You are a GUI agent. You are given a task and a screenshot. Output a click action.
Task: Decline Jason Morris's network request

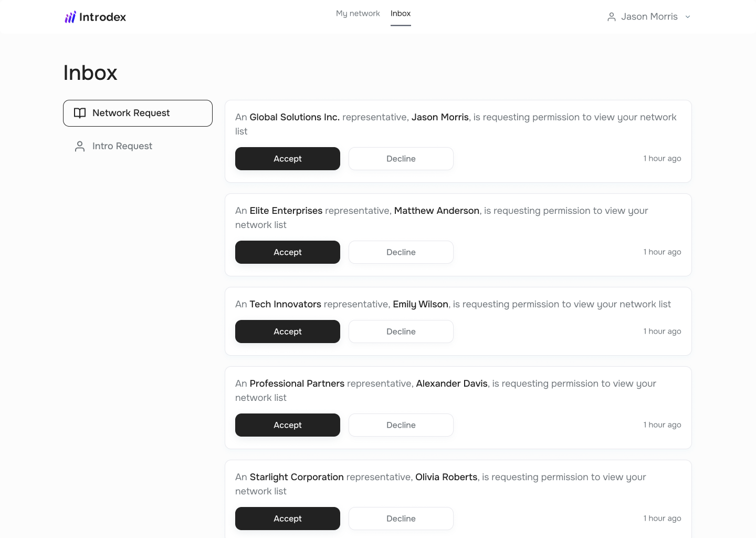tap(401, 159)
